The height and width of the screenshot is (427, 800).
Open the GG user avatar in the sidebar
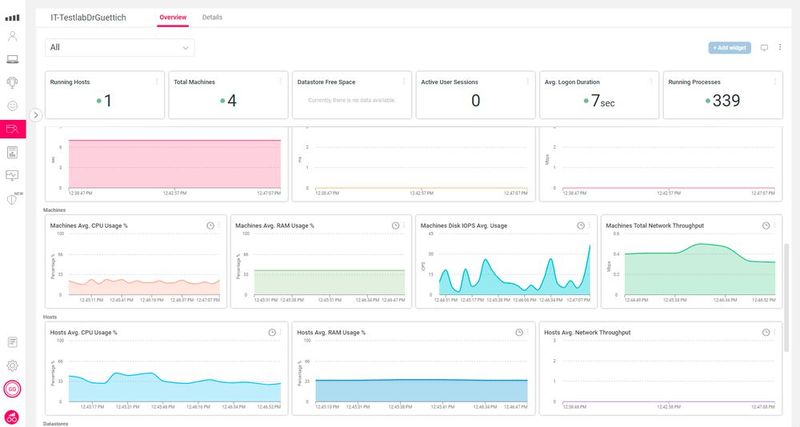[13, 390]
